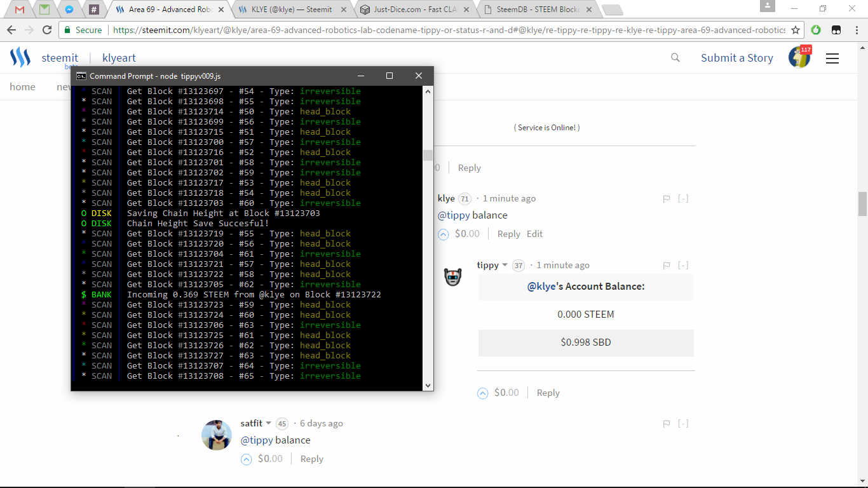Click the Steemit logo icon

click(x=20, y=58)
